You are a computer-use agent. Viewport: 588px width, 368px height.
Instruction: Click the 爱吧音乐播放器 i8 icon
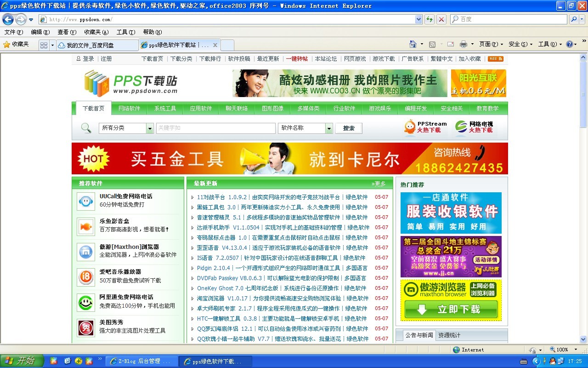click(x=86, y=277)
